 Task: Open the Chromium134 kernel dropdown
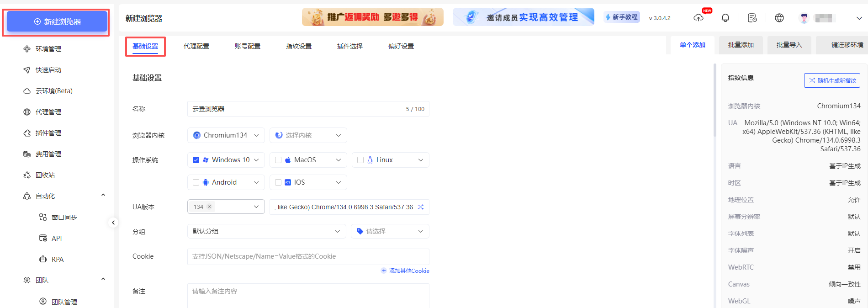[226, 135]
